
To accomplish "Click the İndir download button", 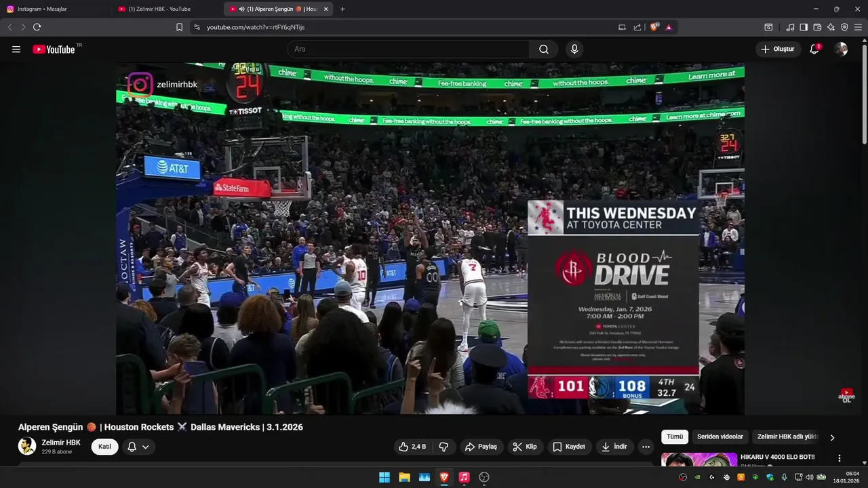I will pos(614,447).
